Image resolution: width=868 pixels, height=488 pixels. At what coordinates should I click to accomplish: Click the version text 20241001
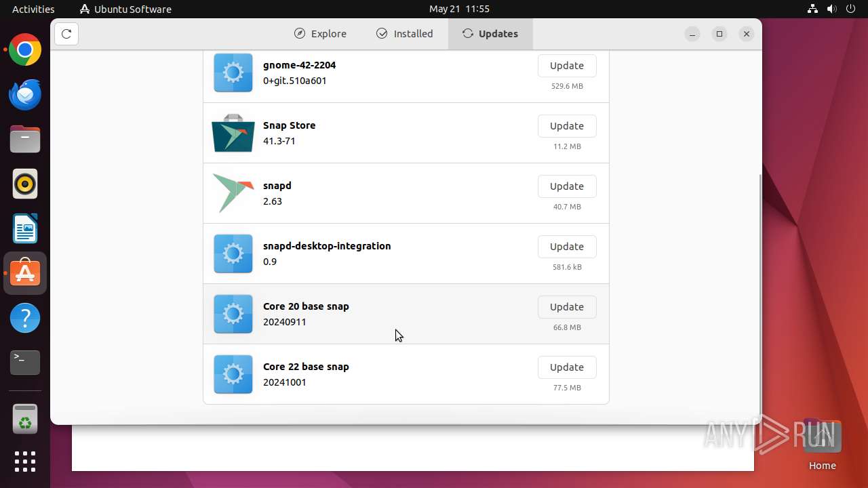pyautogui.click(x=285, y=382)
